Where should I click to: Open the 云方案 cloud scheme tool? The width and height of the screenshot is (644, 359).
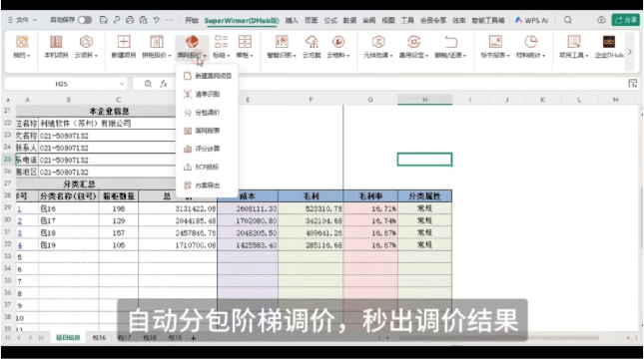tap(312, 47)
